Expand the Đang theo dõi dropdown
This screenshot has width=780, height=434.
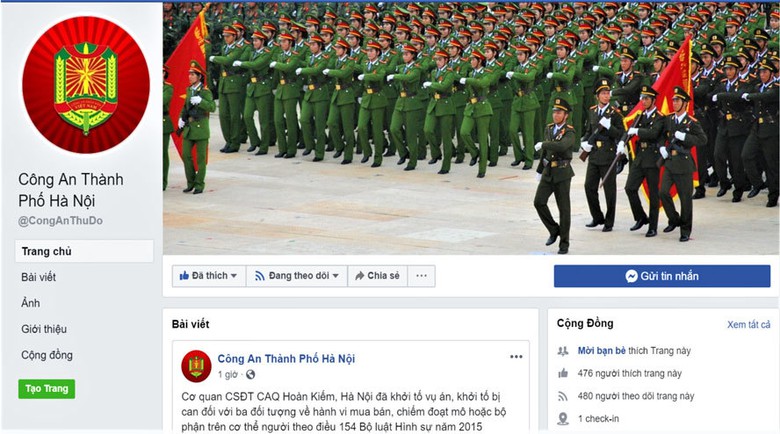point(296,276)
